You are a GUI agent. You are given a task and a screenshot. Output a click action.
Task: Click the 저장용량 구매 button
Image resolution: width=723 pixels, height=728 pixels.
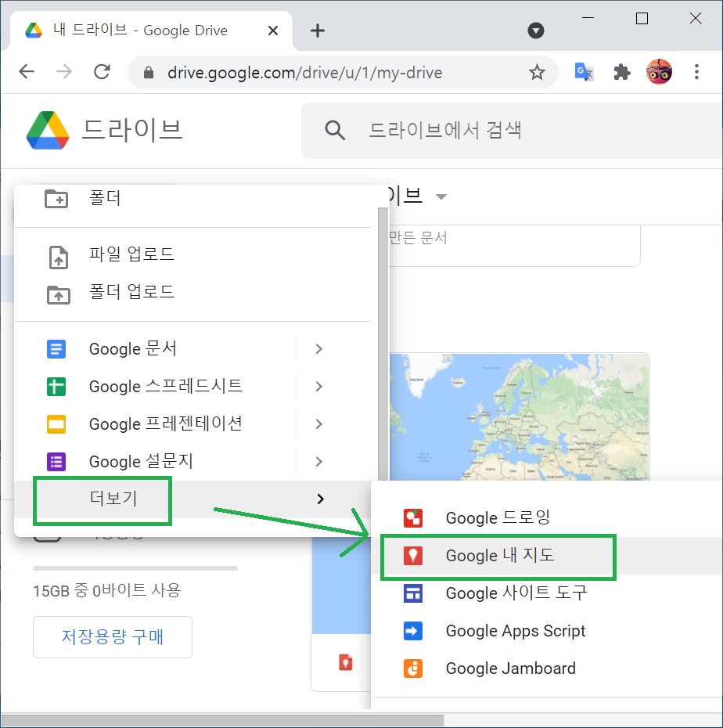(x=113, y=637)
